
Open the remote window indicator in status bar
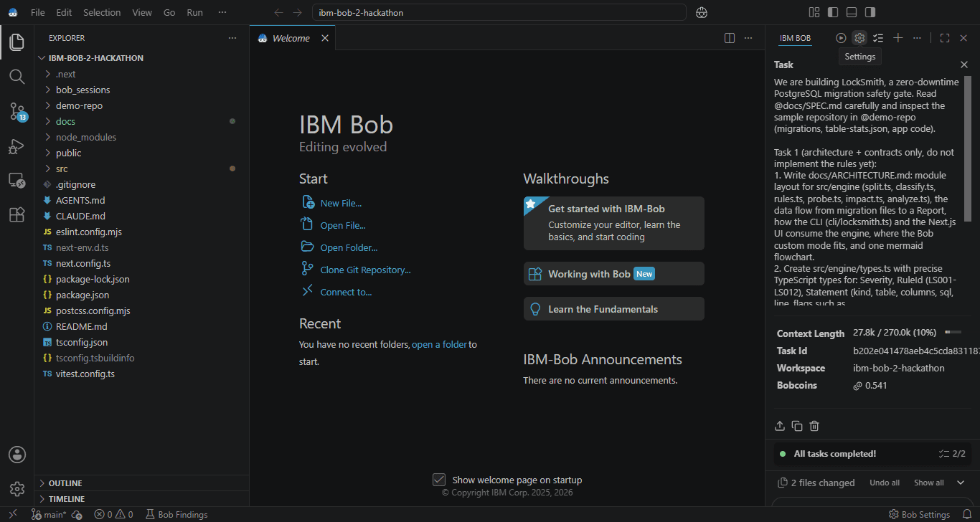(x=12, y=514)
